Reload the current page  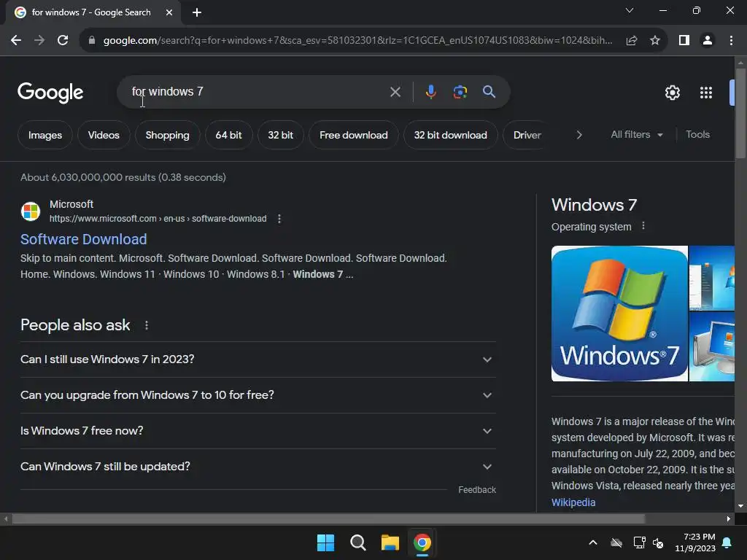(63, 41)
